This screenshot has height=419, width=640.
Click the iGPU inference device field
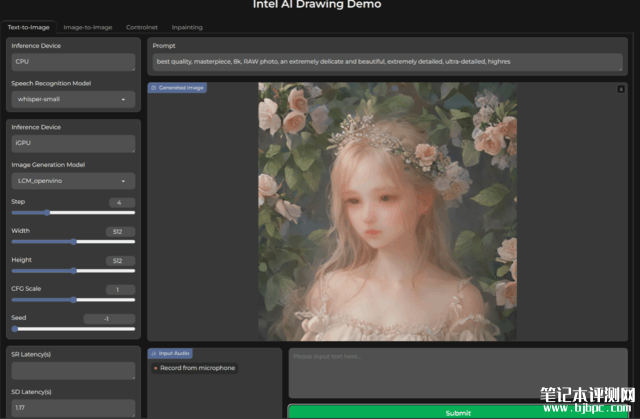(x=73, y=144)
